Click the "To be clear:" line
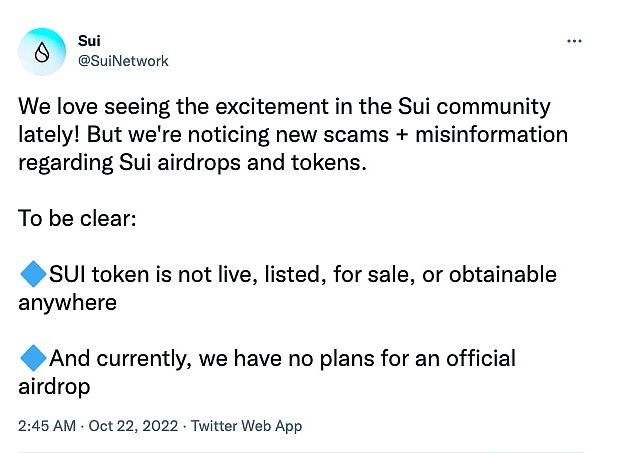 click(77, 218)
